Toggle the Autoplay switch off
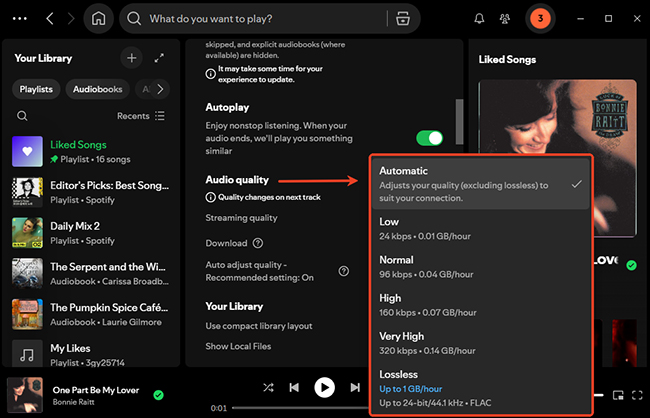650x418 pixels. 429,138
